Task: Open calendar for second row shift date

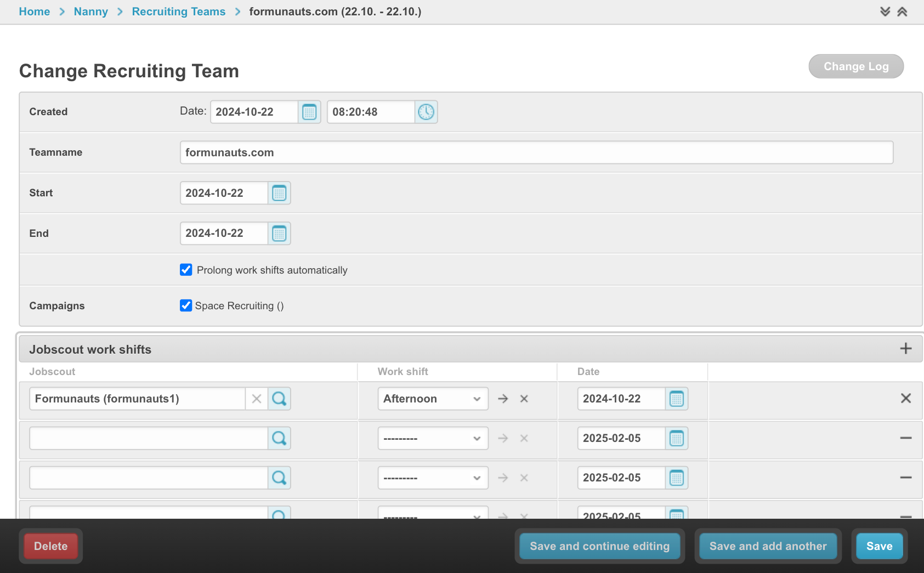Action: 677,438
